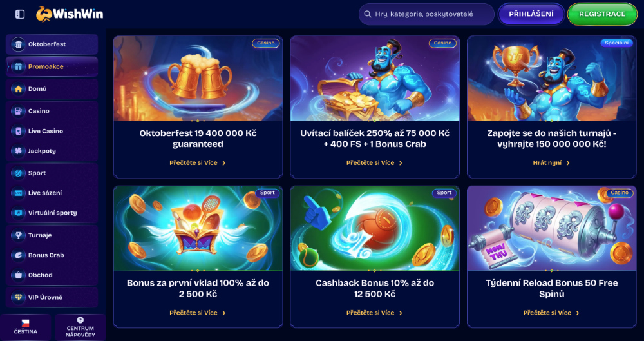This screenshot has width=644, height=341.
Task: Open the Čeština language selector
Action: [26, 327]
